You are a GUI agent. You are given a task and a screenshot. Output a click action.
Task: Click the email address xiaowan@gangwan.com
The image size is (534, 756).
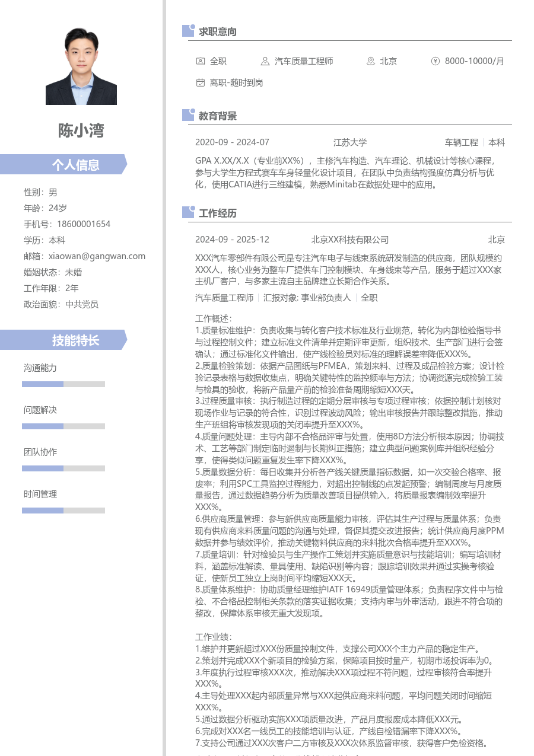tap(97, 256)
